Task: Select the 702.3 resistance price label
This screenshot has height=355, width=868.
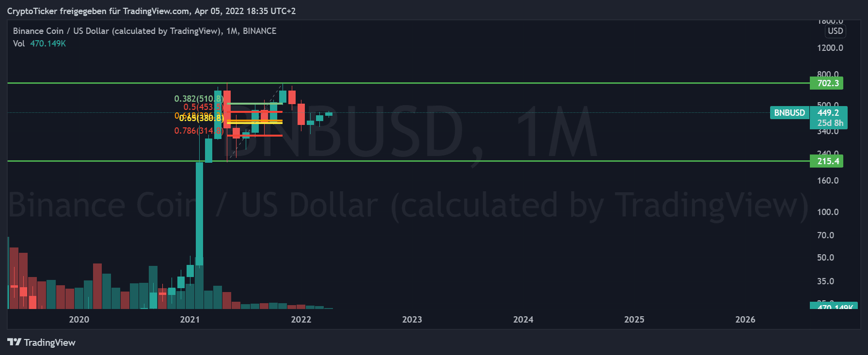Action: tap(827, 83)
